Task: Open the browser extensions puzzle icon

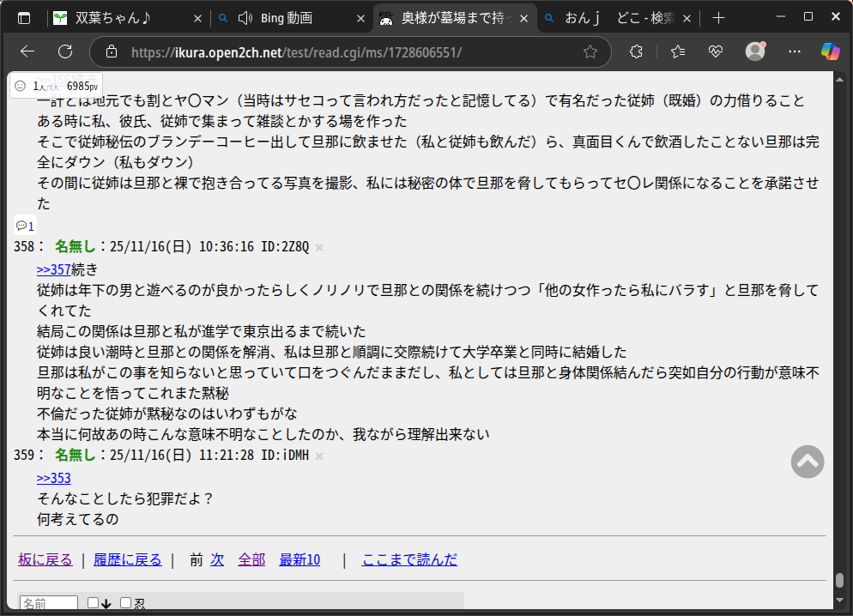Action: tap(636, 51)
